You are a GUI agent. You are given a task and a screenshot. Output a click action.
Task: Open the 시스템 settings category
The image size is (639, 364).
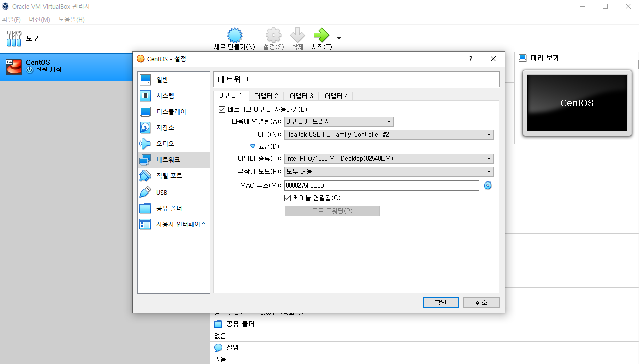point(174,96)
